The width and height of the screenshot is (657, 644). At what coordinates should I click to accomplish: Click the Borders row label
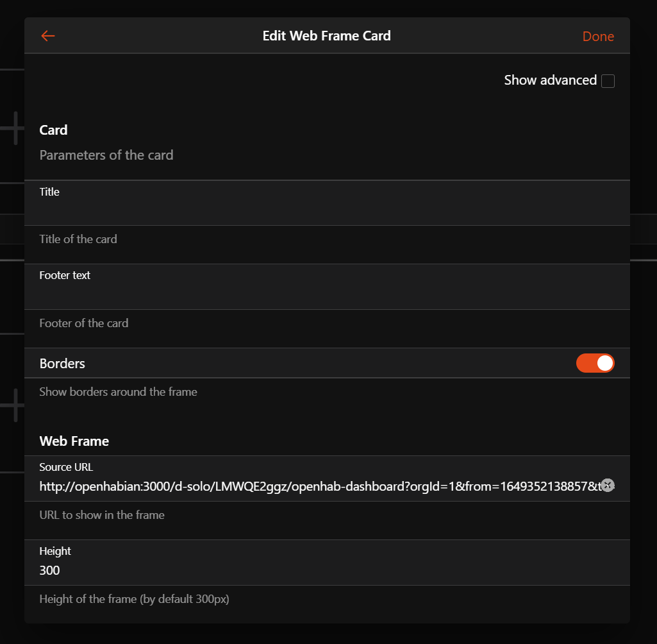(62, 364)
